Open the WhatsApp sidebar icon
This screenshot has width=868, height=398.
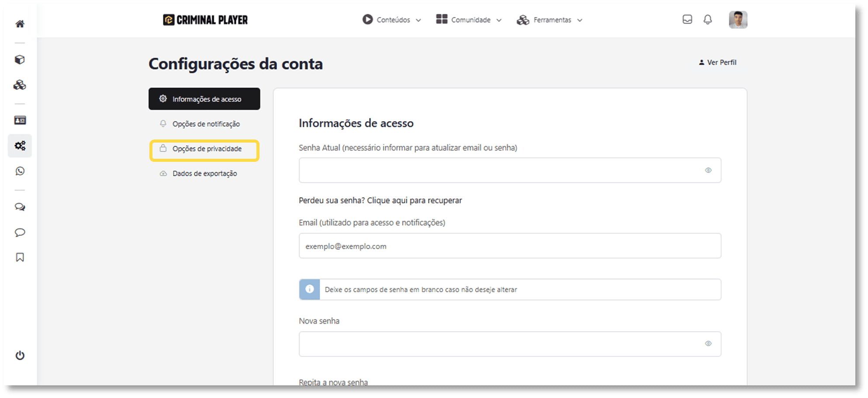click(x=20, y=171)
